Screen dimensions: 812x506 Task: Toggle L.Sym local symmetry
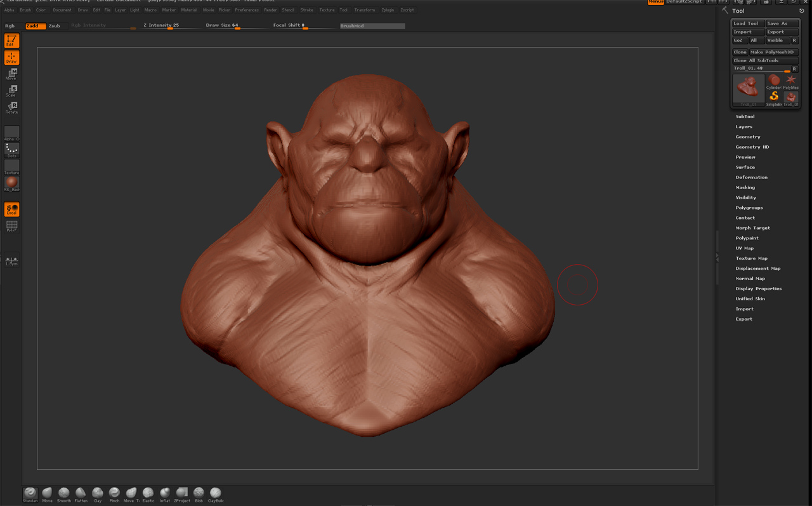11,261
